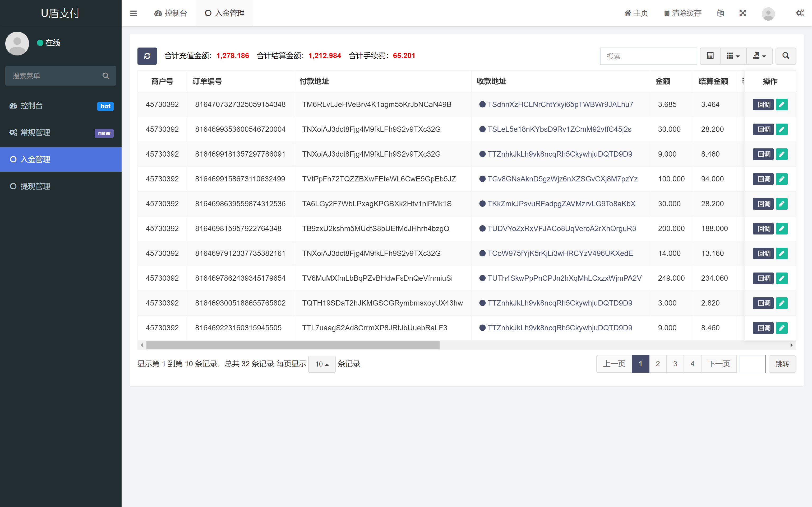Click 回调 button for 100.000 amount row
The image size is (812, 507).
point(763,179)
